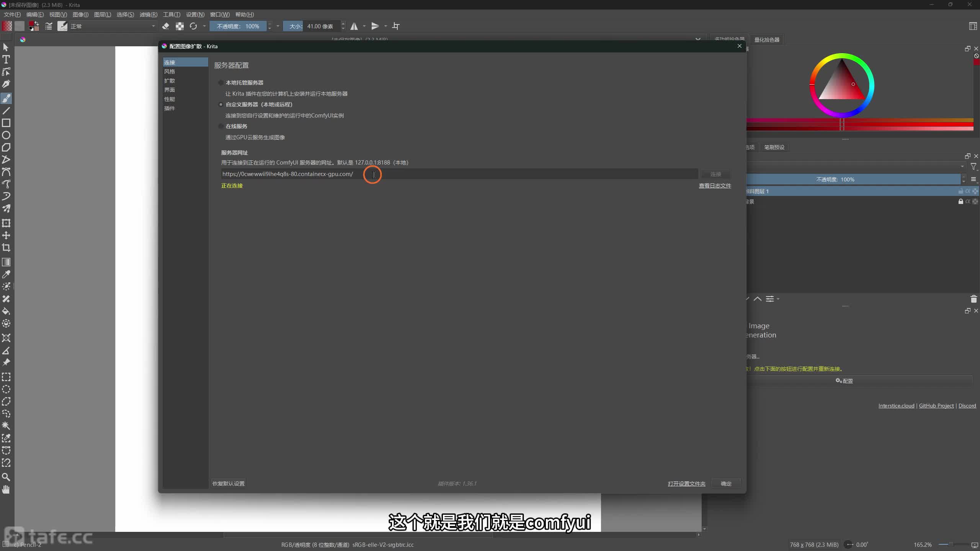Select the Ellipse tool
Image resolution: width=980 pixels, height=551 pixels.
[x=6, y=135]
